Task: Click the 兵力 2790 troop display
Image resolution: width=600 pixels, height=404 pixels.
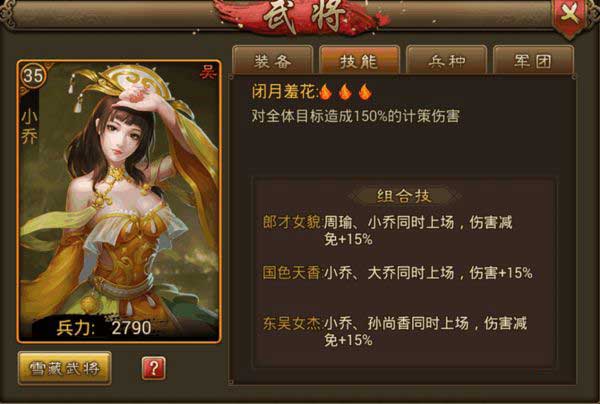Action: click(x=104, y=328)
